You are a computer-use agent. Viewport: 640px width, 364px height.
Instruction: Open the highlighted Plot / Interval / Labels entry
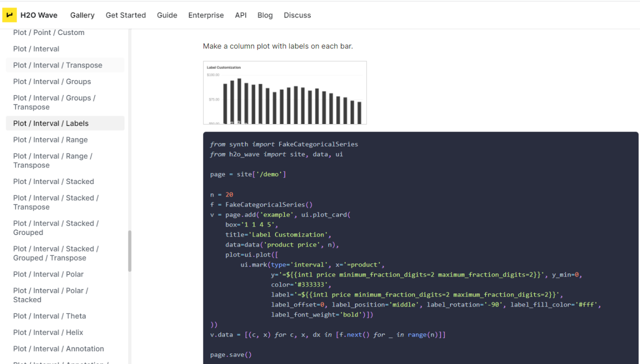point(51,123)
